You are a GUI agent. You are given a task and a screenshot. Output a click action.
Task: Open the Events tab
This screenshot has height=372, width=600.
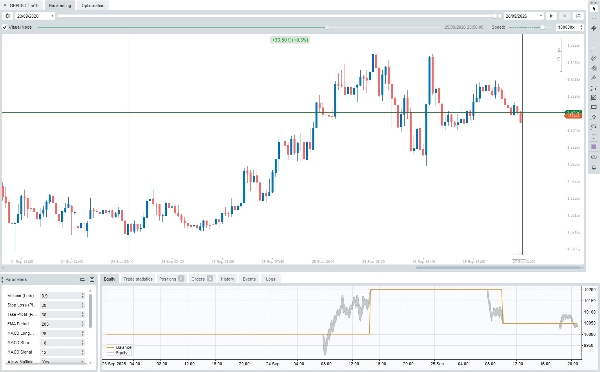(x=249, y=279)
